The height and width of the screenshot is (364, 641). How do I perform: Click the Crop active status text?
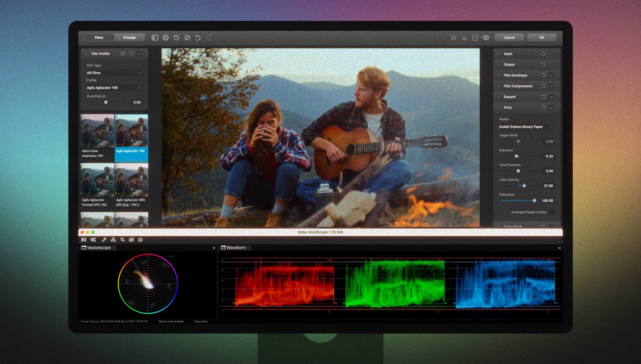pyautogui.click(x=201, y=321)
